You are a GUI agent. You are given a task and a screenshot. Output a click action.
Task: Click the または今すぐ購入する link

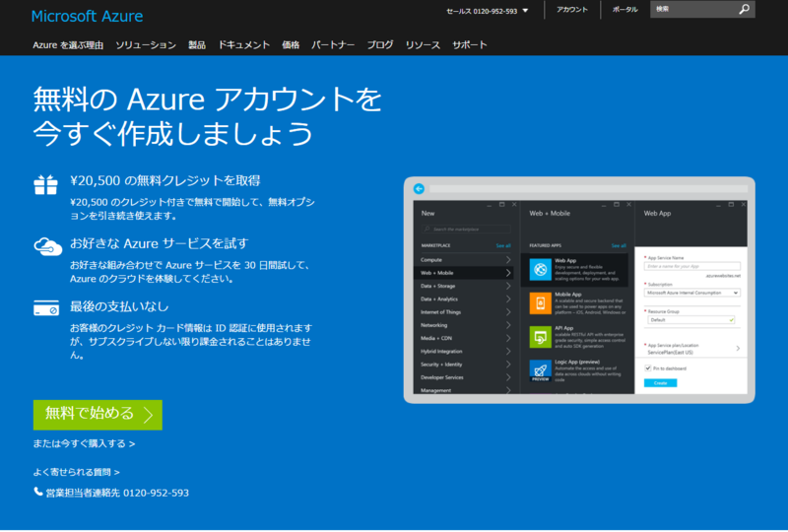pos(84,443)
